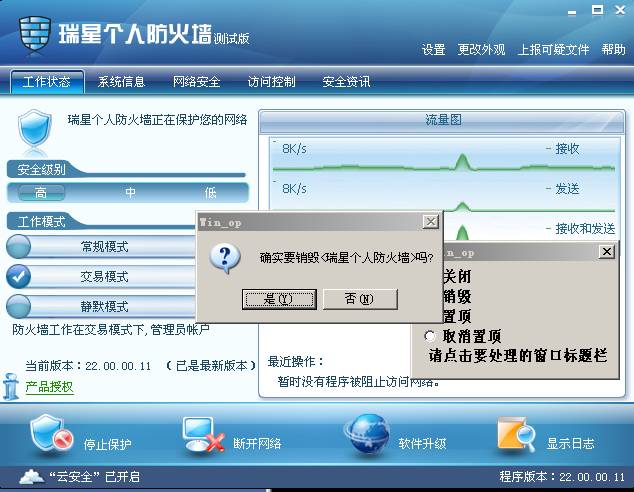The width and height of the screenshot is (634, 492).
Task: Select 关闭 option in Win_op window
Action: pyautogui.click(x=457, y=277)
